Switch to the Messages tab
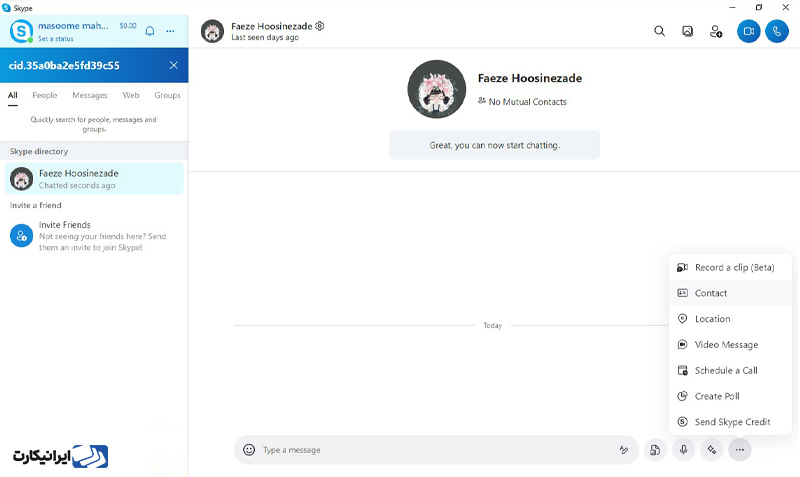The width and height of the screenshot is (800, 477). click(90, 95)
